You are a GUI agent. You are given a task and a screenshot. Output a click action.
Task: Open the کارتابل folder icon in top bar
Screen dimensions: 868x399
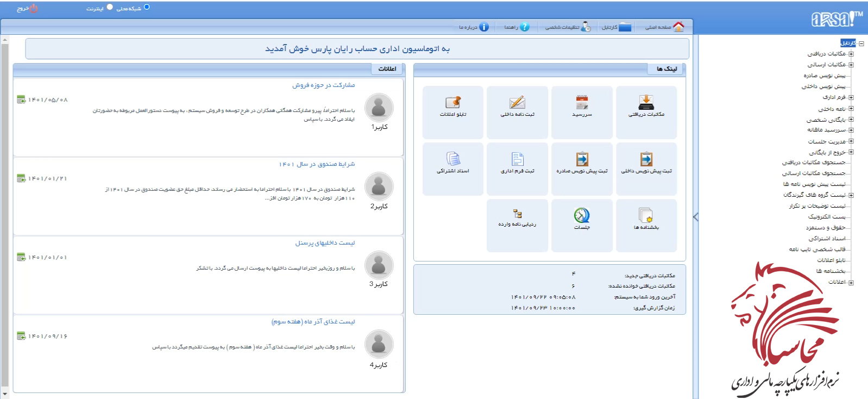625,27
